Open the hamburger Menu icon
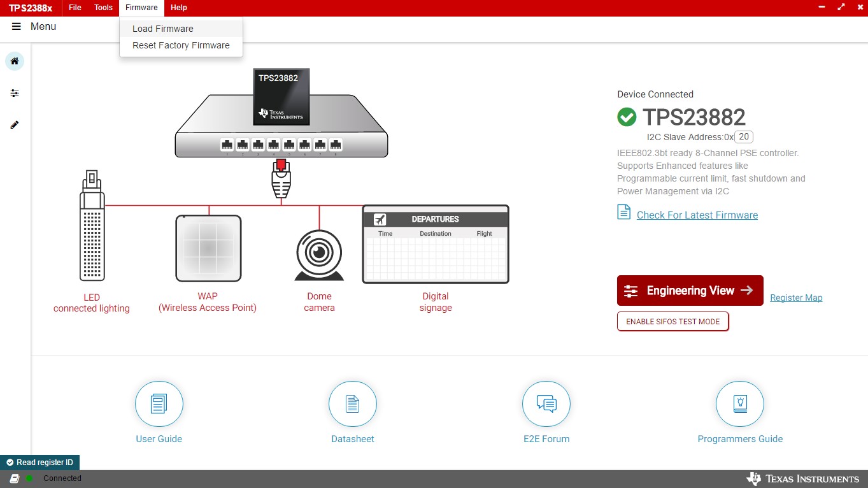Screen dimensions: 868x488 pyautogui.click(x=17, y=27)
